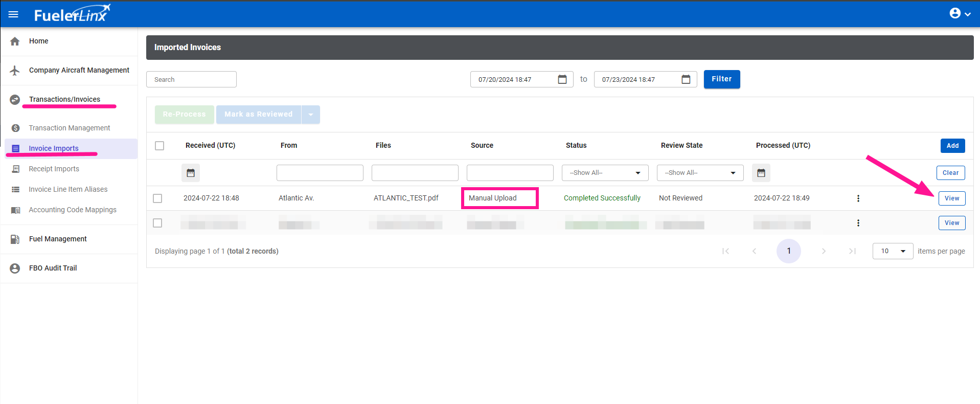View the ATLANTIC_TEST.pdf invoice
980x404 pixels.
click(x=952, y=198)
